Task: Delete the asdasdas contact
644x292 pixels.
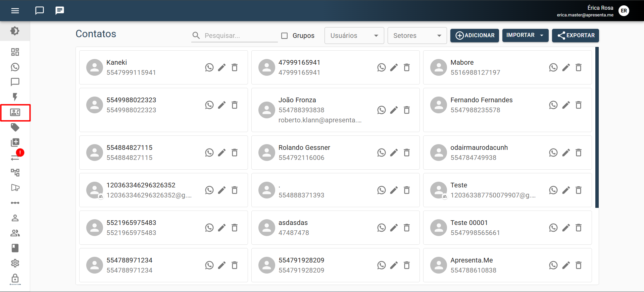Action: (x=407, y=228)
